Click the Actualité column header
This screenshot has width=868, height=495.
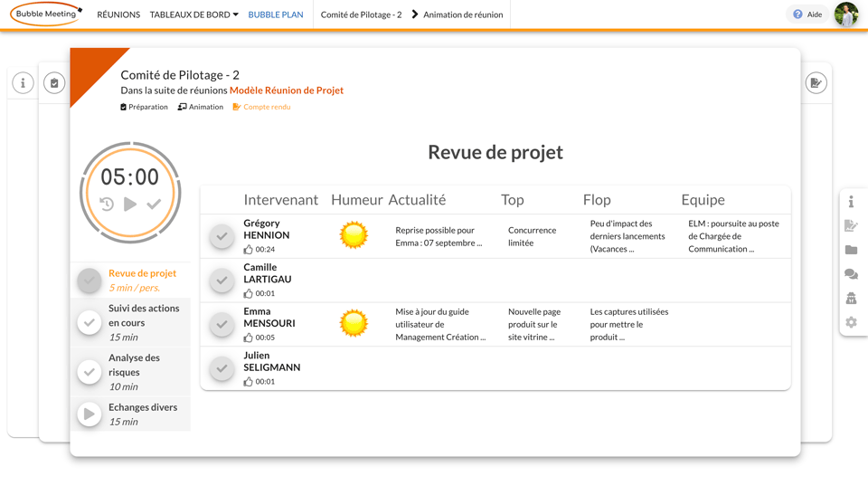(x=417, y=200)
